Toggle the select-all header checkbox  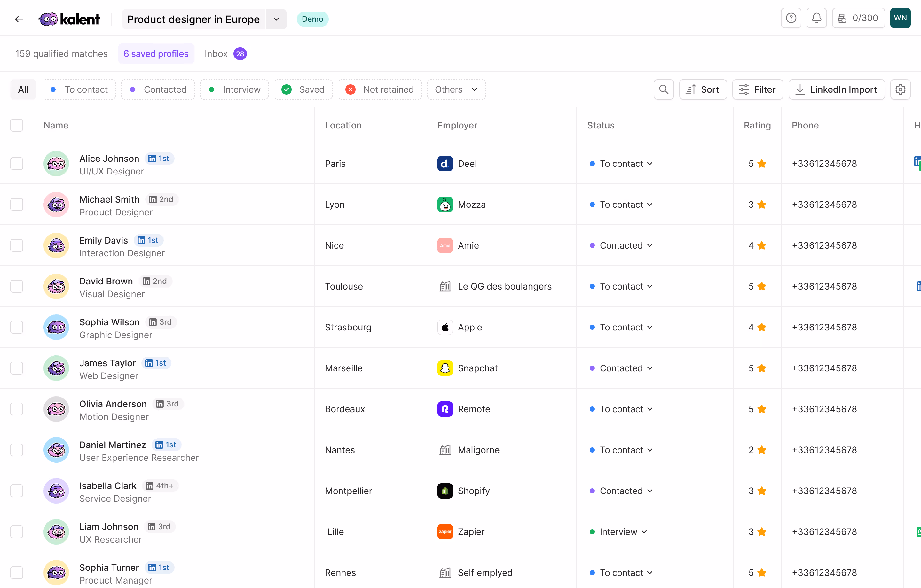pos(16,125)
